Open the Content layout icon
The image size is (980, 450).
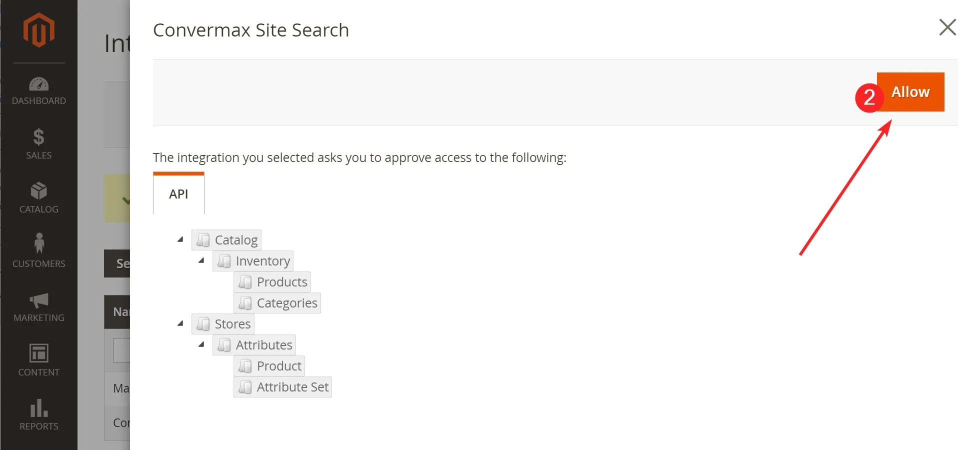click(38, 353)
